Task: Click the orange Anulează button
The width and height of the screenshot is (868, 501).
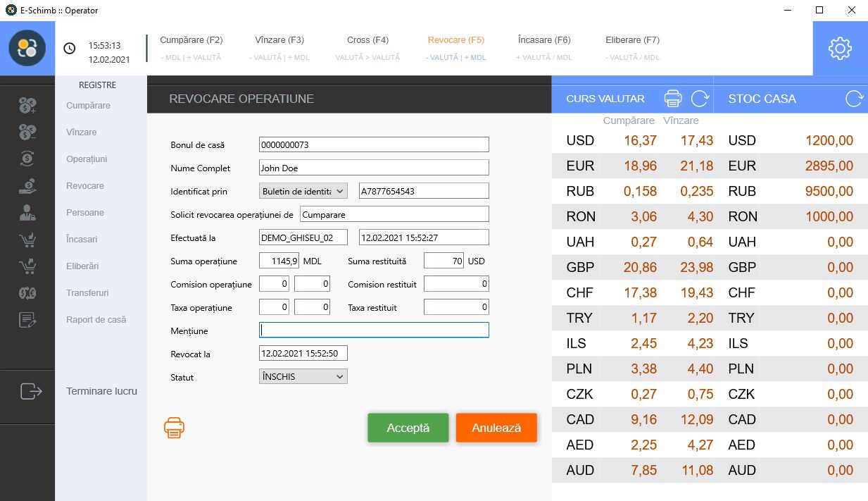Action: [x=496, y=428]
